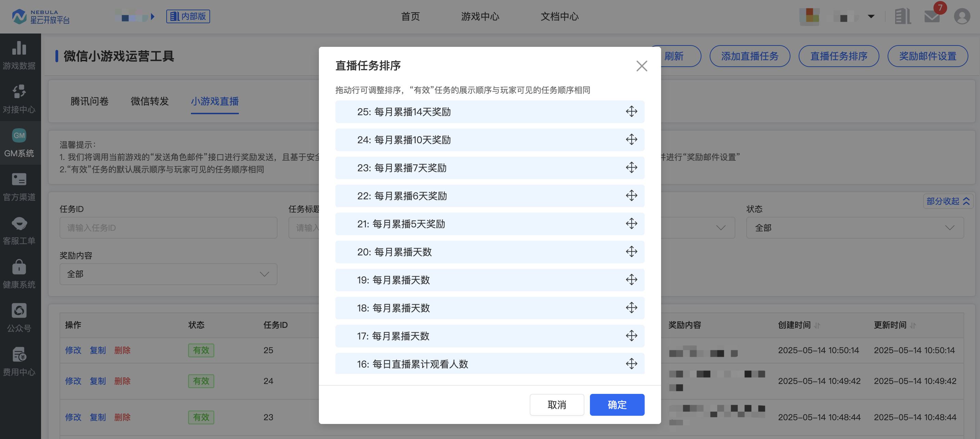Viewport: 980px width, 439px height.
Task: Expand the account dropdown arrow in header
Action: (x=871, y=16)
